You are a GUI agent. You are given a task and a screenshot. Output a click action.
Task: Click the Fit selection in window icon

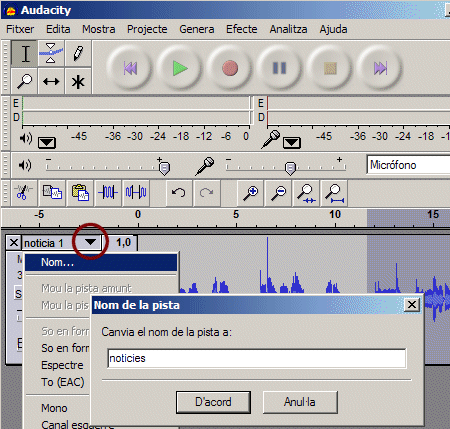[x=306, y=193]
